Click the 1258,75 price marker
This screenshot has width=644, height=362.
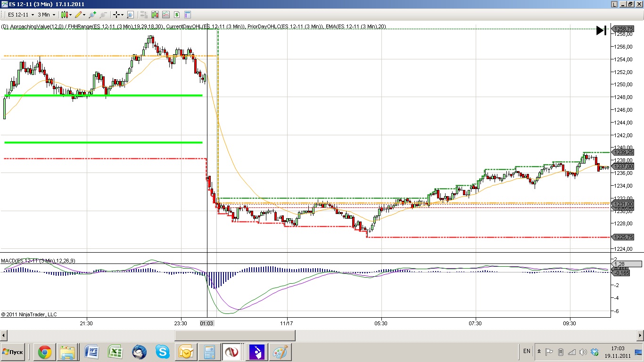tap(623, 29)
